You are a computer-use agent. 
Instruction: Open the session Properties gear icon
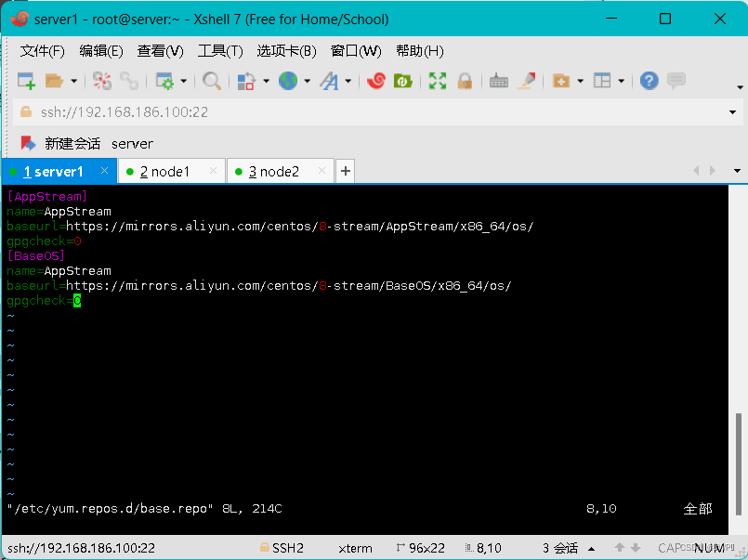pyautogui.click(x=165, y=81)
